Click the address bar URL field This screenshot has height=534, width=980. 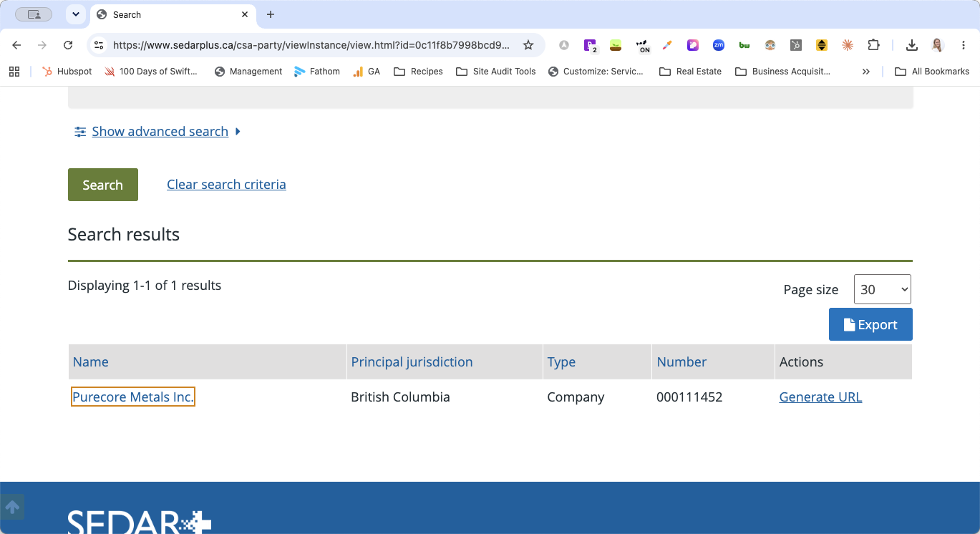click(311, 45)
